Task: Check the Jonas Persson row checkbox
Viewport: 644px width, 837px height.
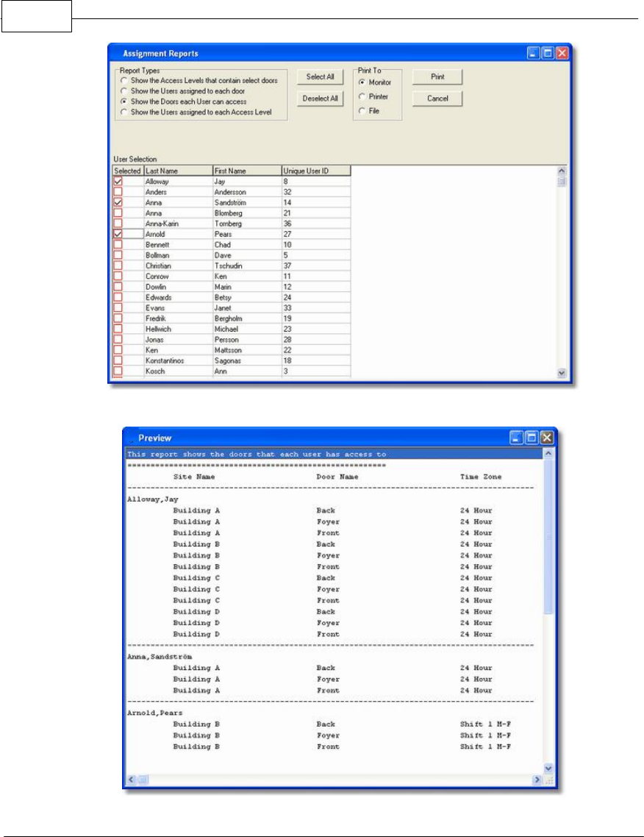Action: (118, 340)
